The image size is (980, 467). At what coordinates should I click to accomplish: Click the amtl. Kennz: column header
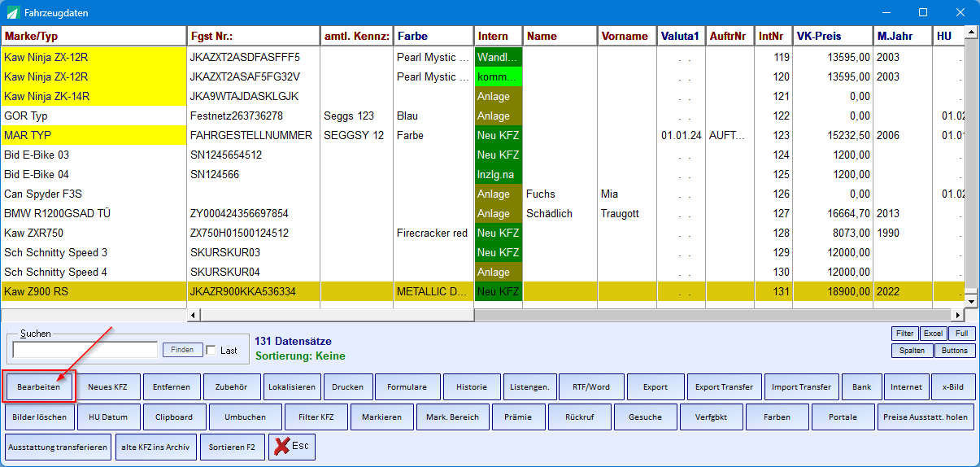[357, 36]
